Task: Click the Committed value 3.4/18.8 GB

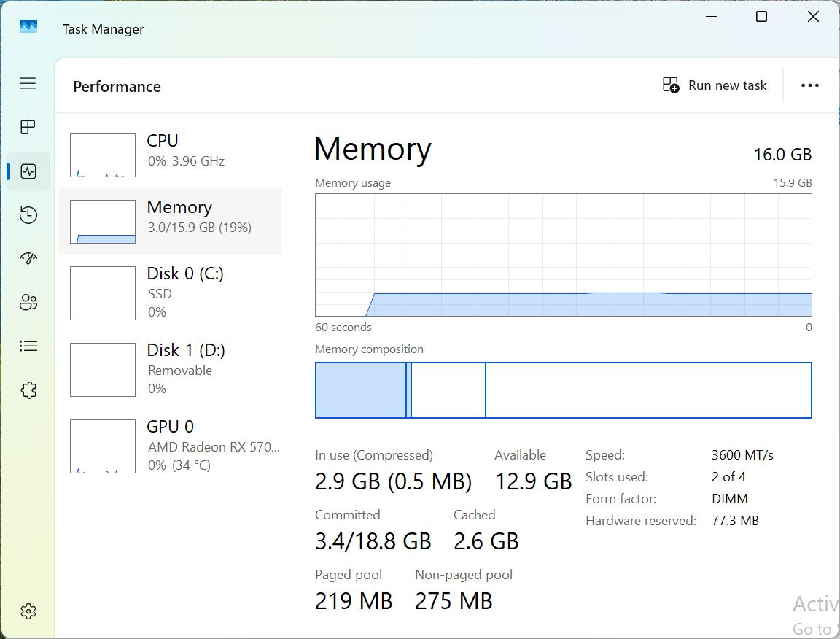Action: click(373, 541)
